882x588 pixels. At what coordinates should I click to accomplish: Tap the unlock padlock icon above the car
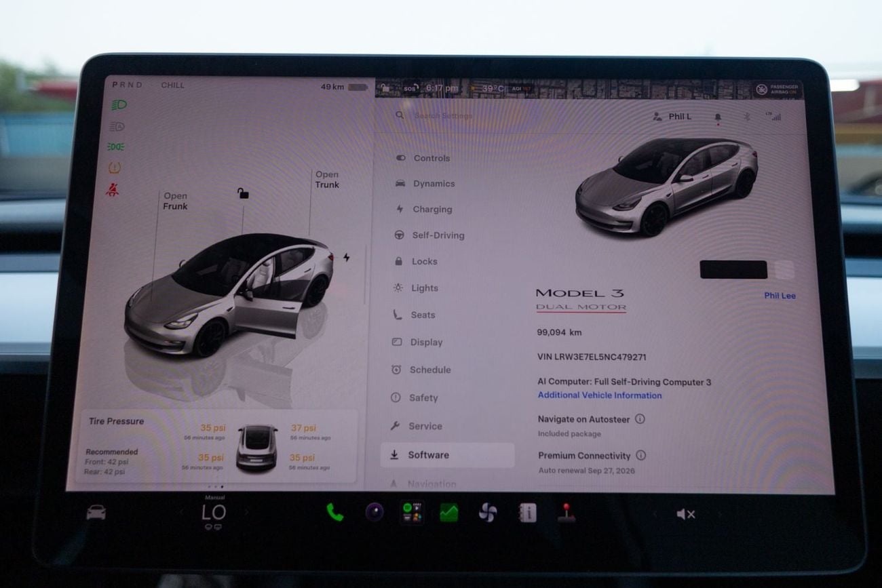click(242, 193)
